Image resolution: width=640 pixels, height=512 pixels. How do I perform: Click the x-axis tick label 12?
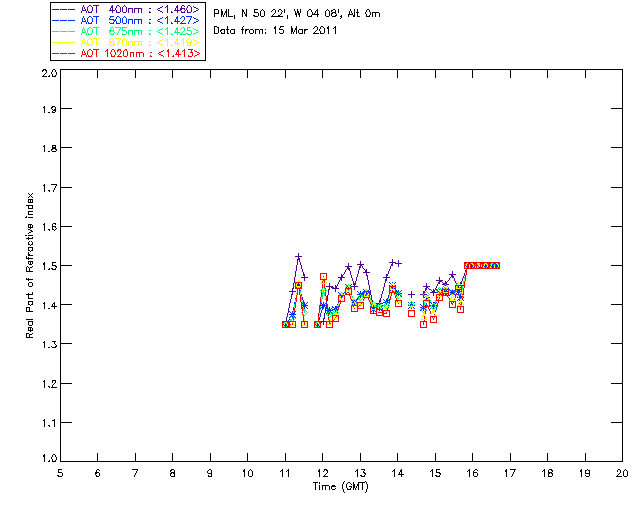tap(322, 473)
